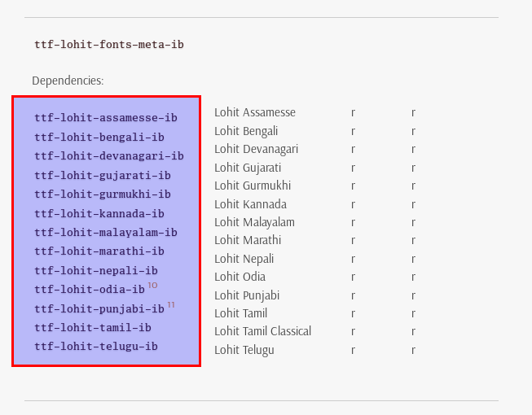Open ttf-lohit-punjabi-ib package
The width and height of the screenshot is (532, 415).
point(99,308)
